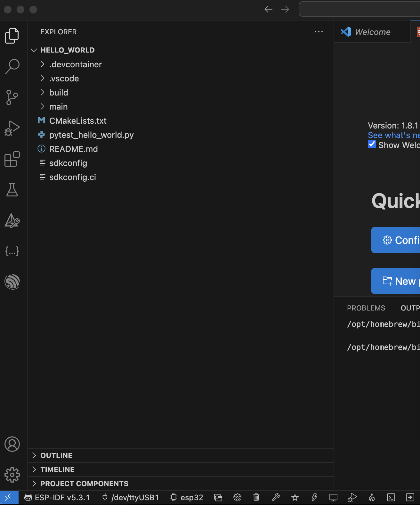Open the Manage gear in activity bar
This screenshot has width=420, height=505.
12,475
